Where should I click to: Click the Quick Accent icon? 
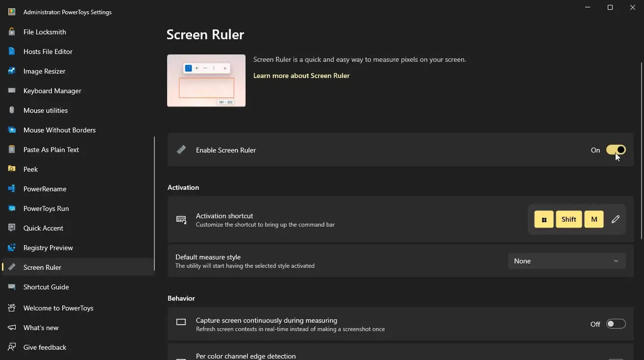[12, 228]
